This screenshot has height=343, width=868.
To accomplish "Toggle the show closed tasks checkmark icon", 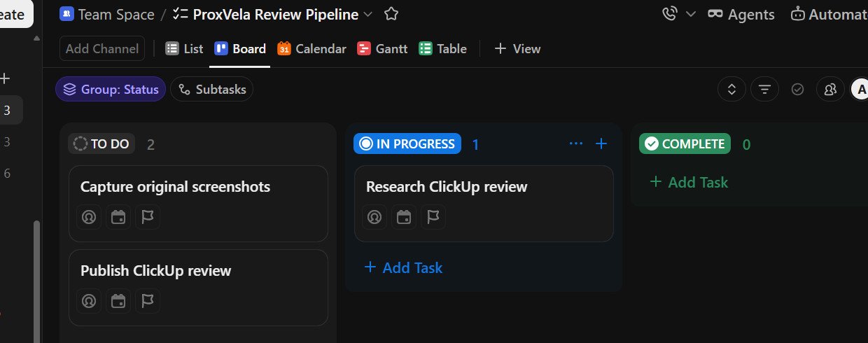I will click(797, 90).
